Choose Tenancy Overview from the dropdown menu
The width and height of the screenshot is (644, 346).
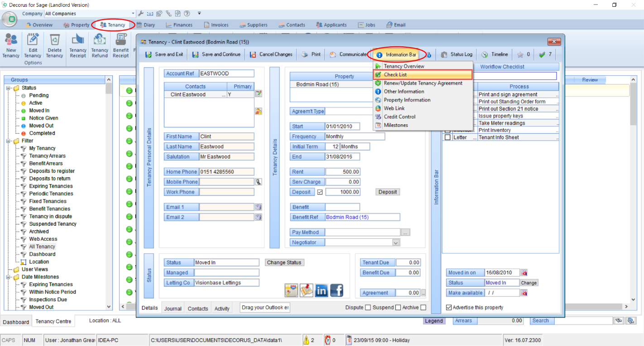coord(423,66)
